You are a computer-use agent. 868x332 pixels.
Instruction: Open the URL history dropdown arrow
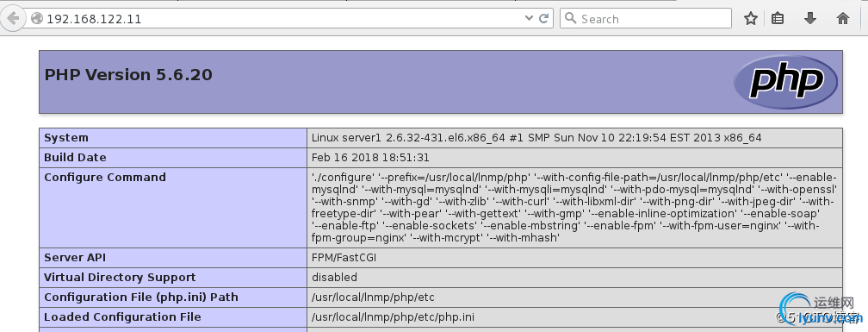[x=529, y=18]
